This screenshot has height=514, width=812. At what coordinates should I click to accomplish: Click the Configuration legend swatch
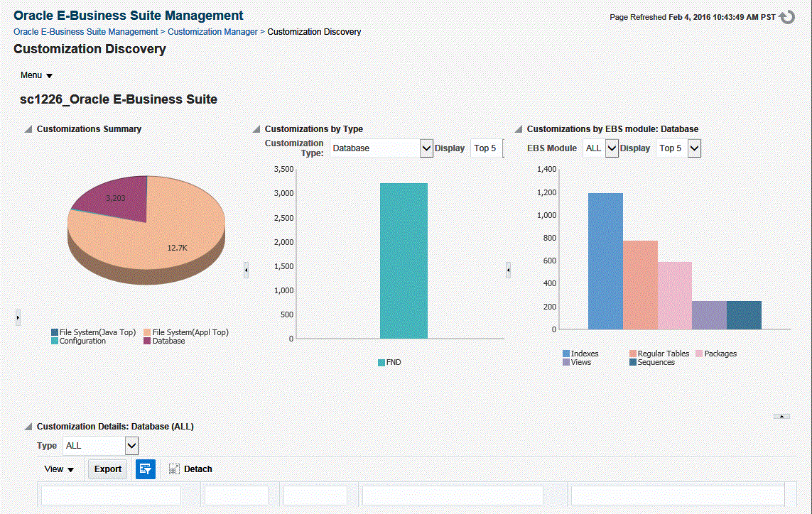[x=55, y=341]
